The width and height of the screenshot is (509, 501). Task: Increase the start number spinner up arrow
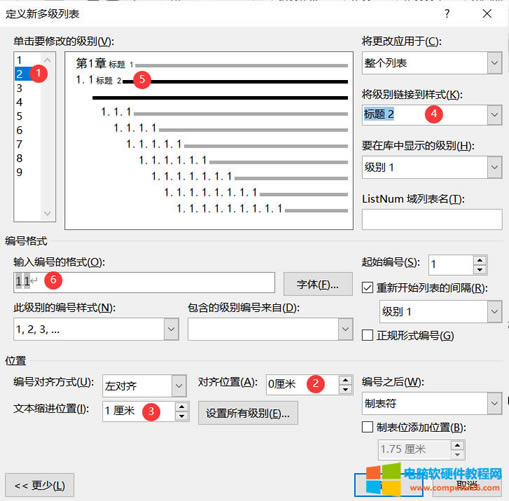[480, 260]
